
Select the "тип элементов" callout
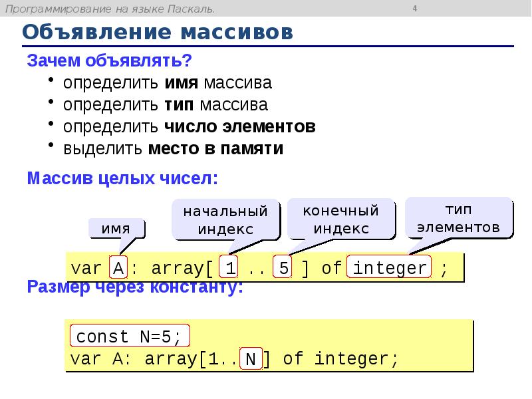(x=458, y=216)
